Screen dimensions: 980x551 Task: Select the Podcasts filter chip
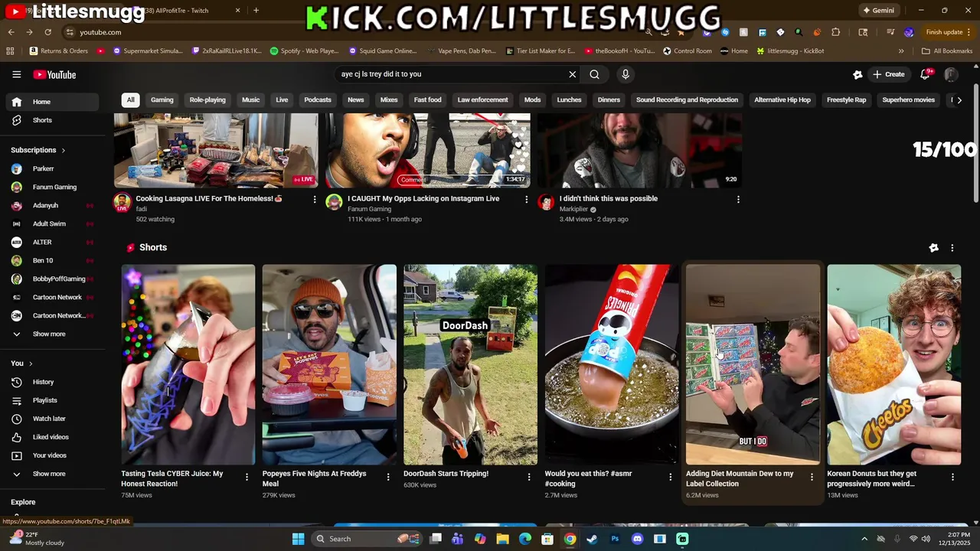click(x=318, y=99)
